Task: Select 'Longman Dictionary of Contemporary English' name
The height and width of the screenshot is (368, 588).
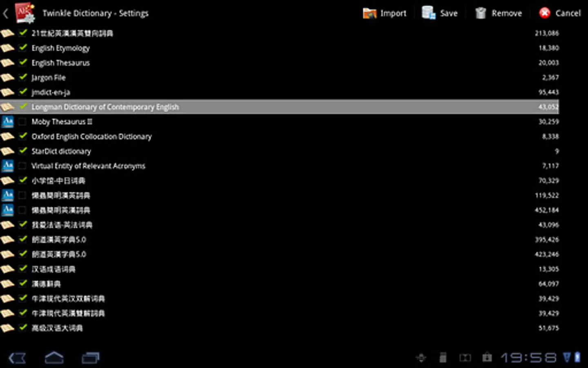Action: 105,107
